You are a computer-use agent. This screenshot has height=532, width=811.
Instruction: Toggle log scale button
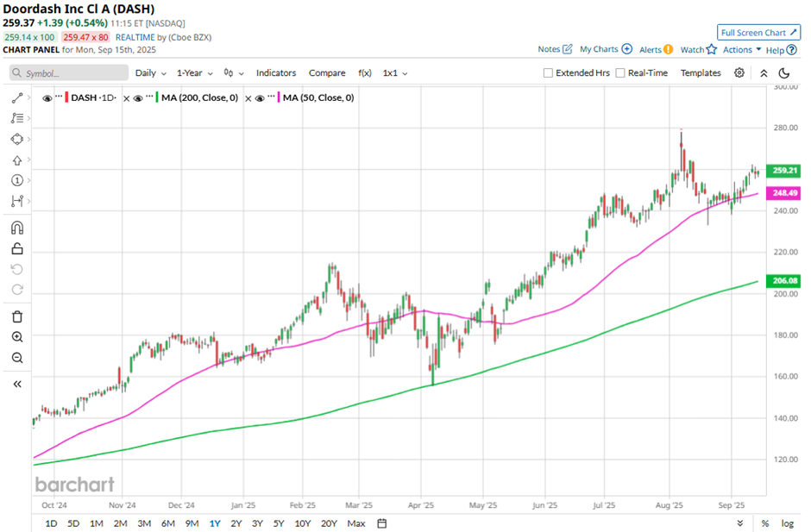787,523
